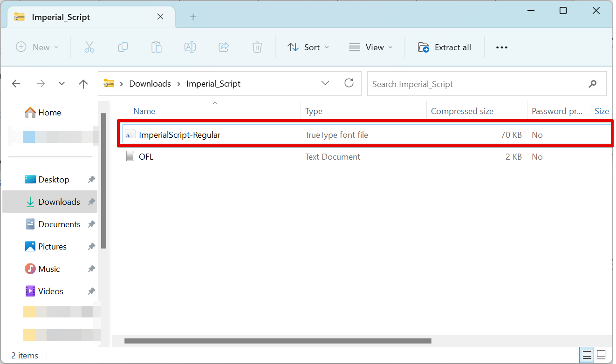The width and height of the screenshot is (616, 364).
Task: Delete ImperialScript-Regular using trash icon
Action: click(257, 47)
